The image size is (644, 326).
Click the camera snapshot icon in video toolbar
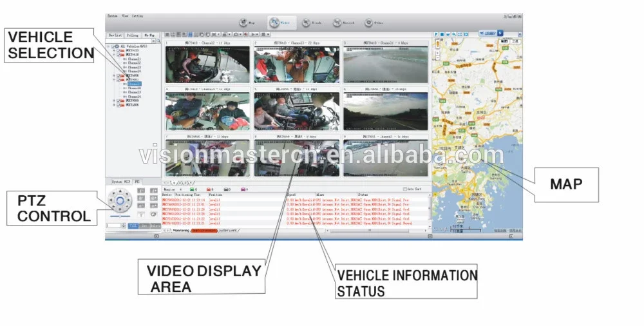point(236,35)
